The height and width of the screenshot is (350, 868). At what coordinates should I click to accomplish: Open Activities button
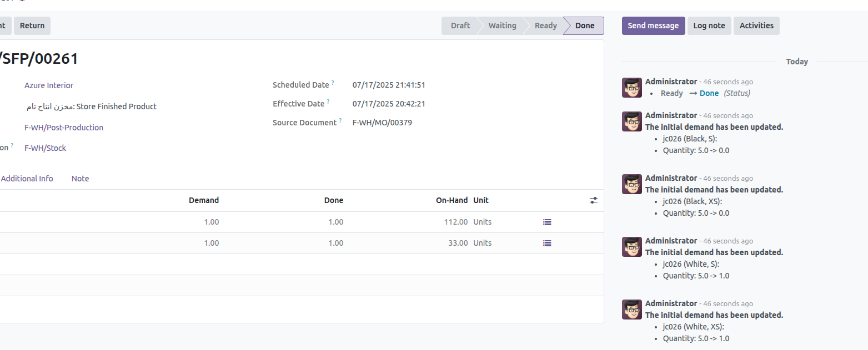pos(756,26)
